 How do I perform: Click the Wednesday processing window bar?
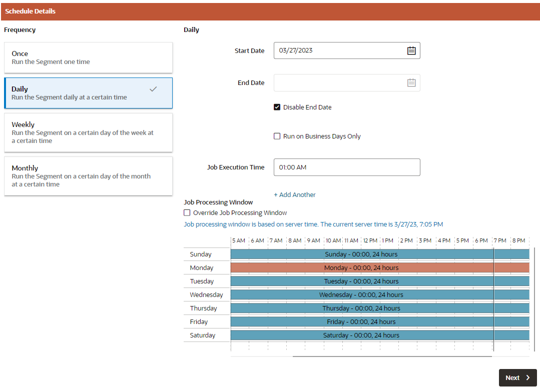(x=380, y=294)
